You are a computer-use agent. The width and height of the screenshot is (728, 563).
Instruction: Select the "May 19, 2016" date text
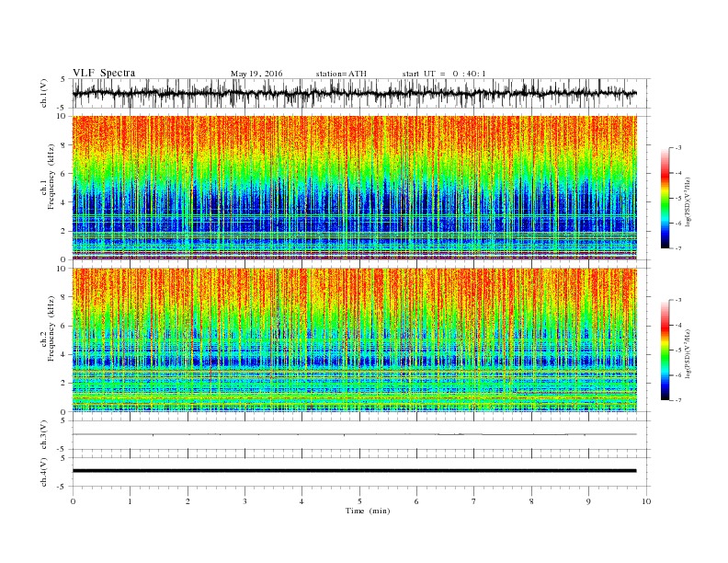256,74
